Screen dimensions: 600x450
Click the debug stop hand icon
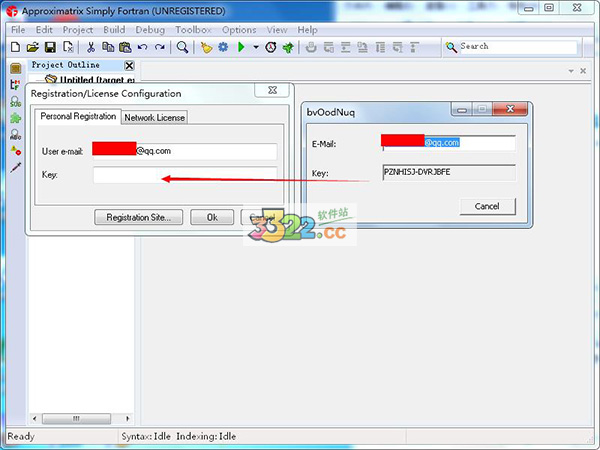311,47
